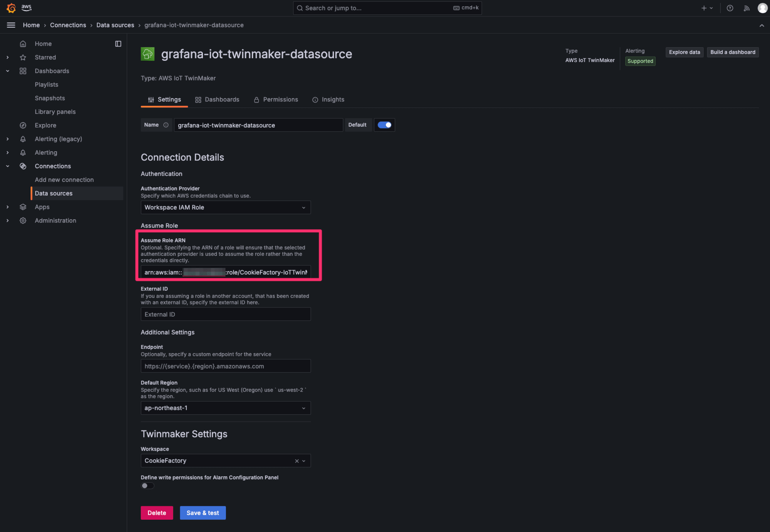This screenshot has height=532, width=770.
Task: Toggle the Default datasource switch
Action: pos(384,125)
